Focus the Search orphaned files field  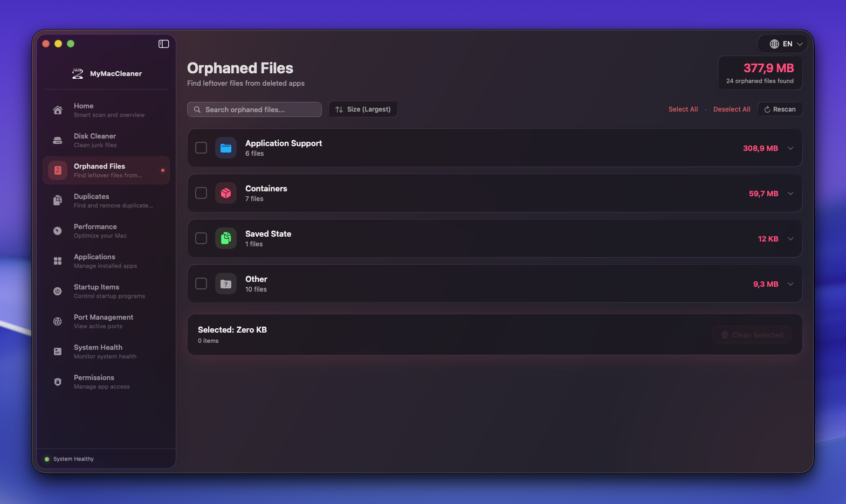pyautogui.click(x=255, y=109)
